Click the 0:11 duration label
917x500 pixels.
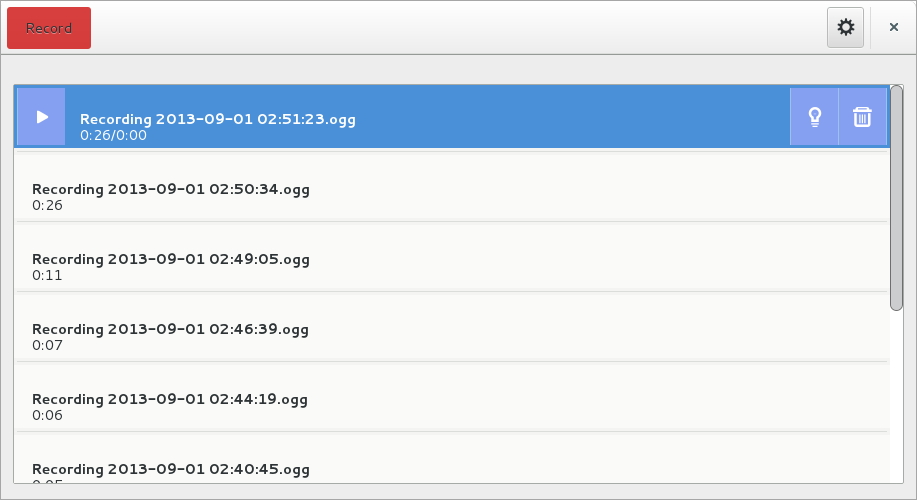[47, 275]
